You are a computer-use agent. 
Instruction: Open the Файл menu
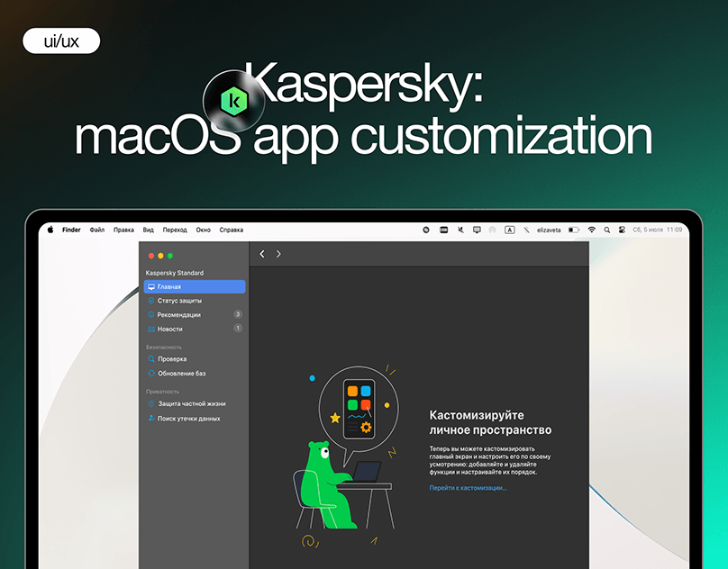click(x=97, y=230)
